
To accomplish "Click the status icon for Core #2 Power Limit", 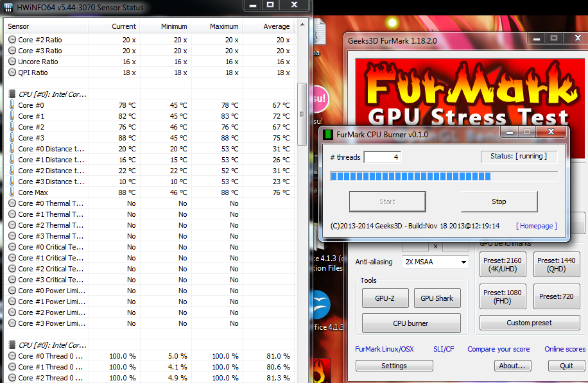I will tap(12, 312).
